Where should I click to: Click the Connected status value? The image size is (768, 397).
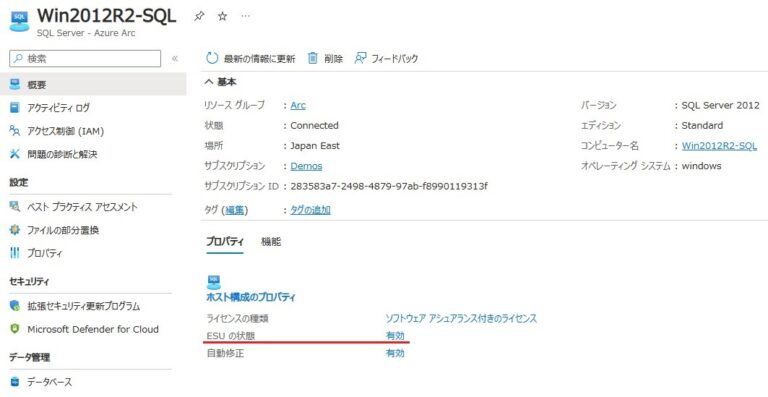tap(314, 125)
